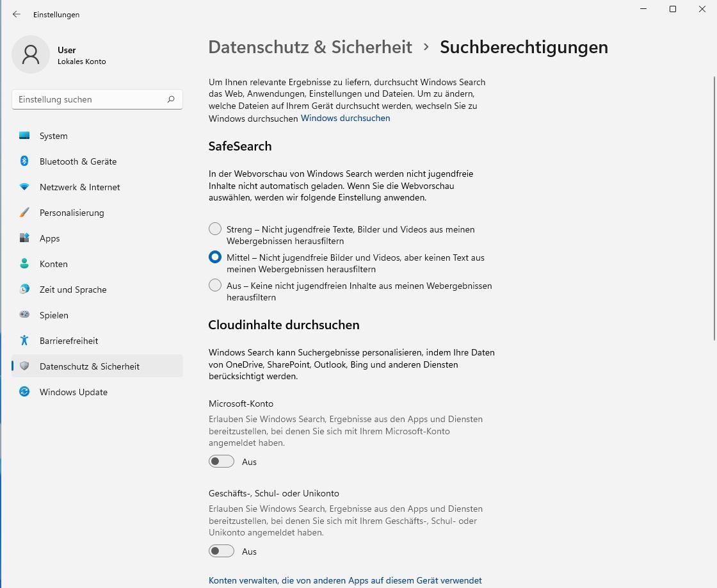717x588 pixels.
Task: Click the Windows Update sync icon
Action: coord(24,392)
